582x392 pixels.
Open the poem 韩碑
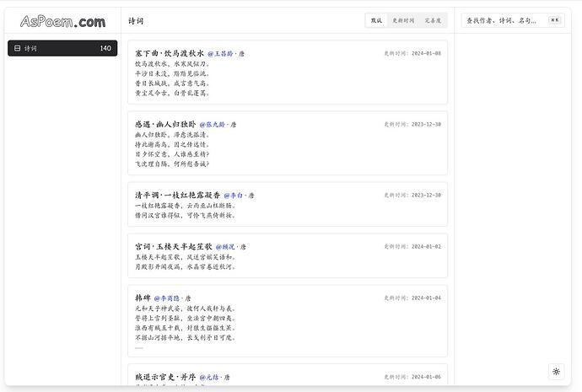tap(142, 298)
